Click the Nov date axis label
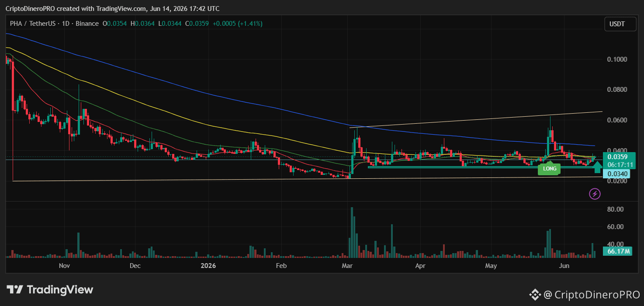Screen dimensions: 644x306 pyautogui.click(x=64, y=265)
